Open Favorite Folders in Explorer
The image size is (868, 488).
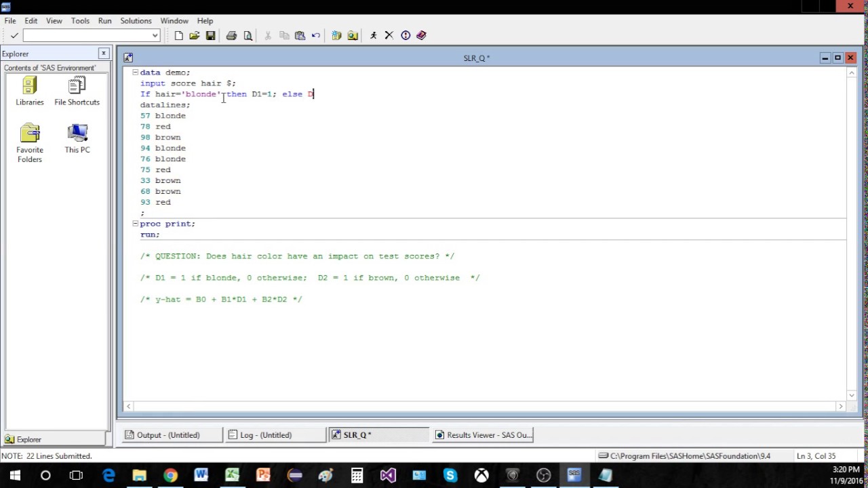point(30,143)
